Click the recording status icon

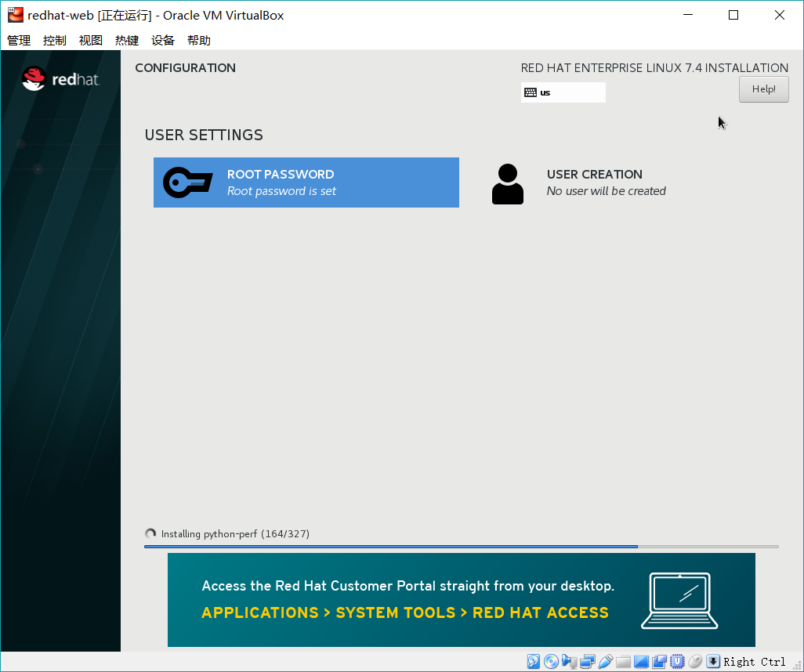click(659, 661)
